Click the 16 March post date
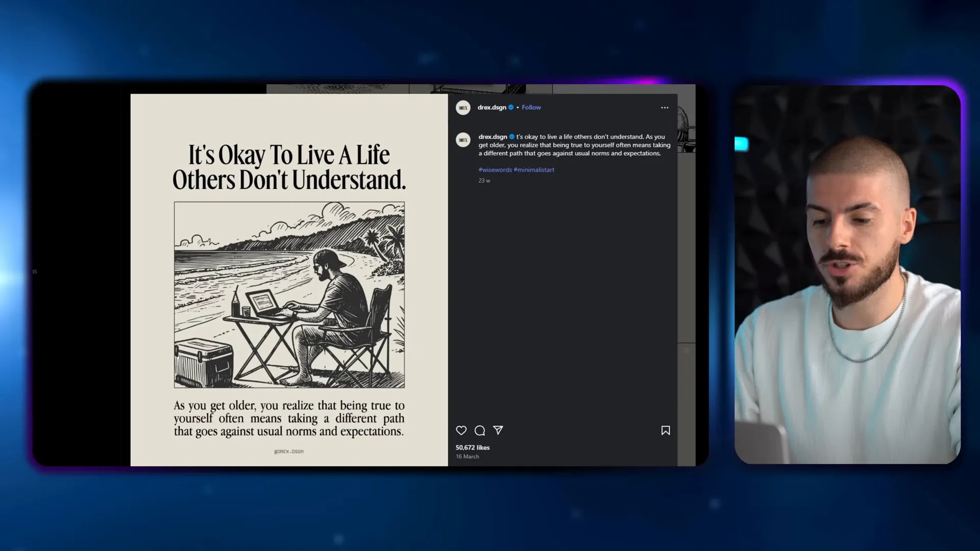 tap(467, 457)
